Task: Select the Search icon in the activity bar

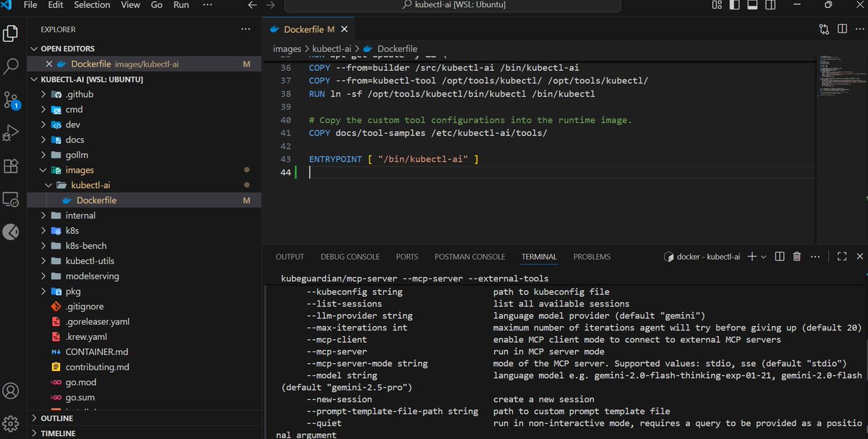Action: pyautogui.click(x=11, y=65)
